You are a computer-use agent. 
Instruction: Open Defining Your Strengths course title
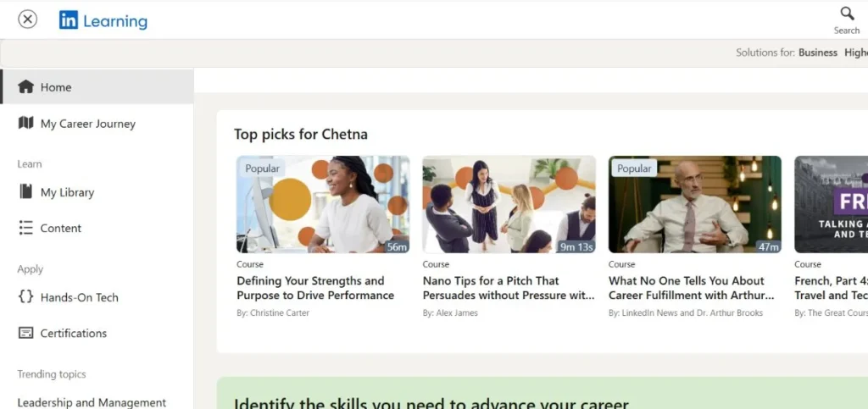(315, 288)
